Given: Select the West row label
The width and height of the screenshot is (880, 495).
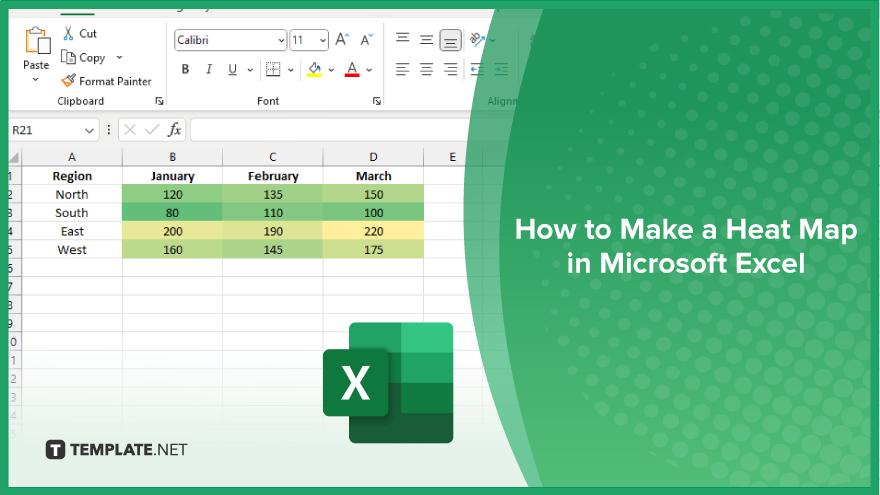Looking at the screenshot, I should coord(72,250).
